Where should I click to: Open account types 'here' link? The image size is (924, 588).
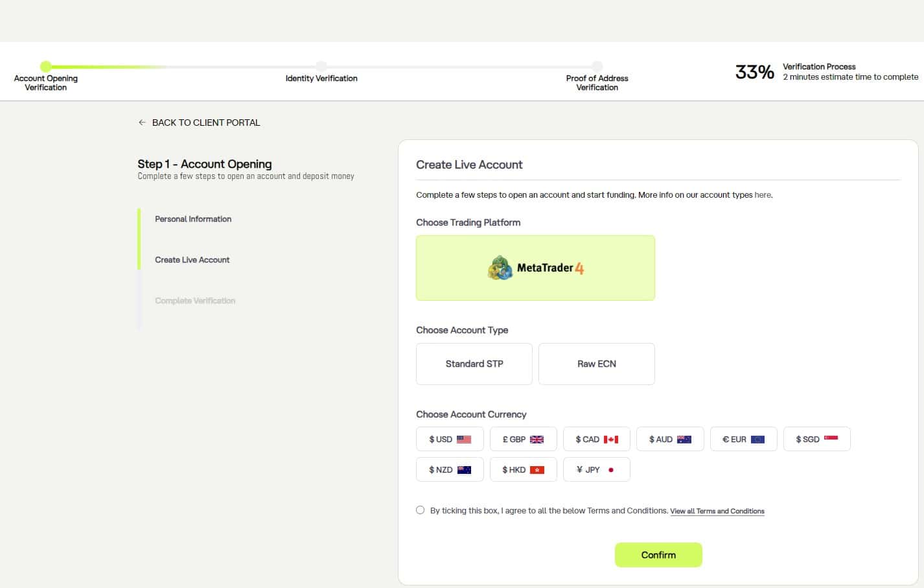pos(763,194)
